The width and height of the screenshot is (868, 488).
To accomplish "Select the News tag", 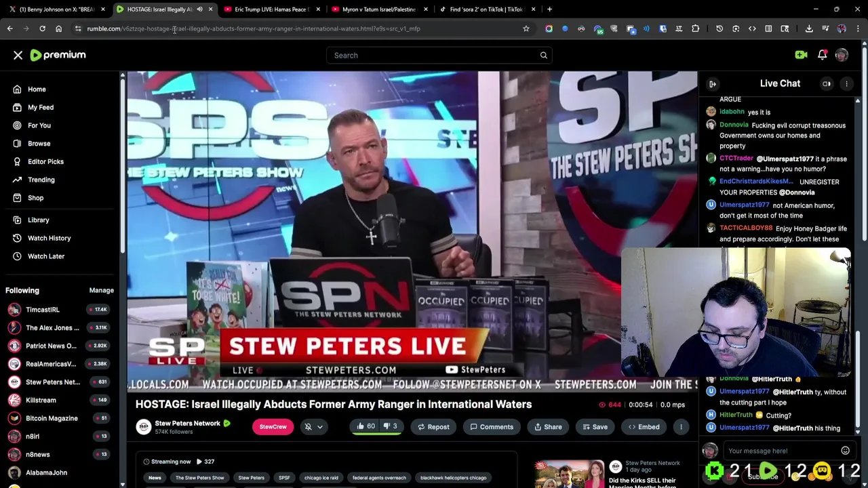I will (x=155, y=478).
